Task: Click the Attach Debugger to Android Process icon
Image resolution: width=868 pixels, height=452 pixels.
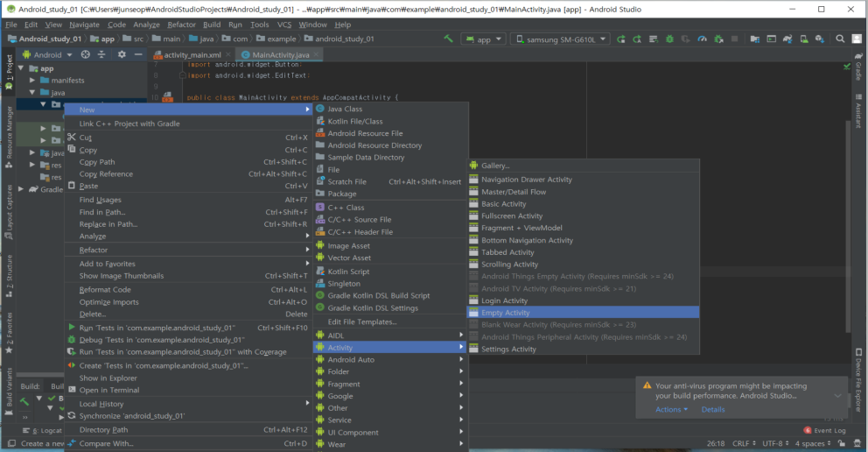Action: (x=718, y=39)
